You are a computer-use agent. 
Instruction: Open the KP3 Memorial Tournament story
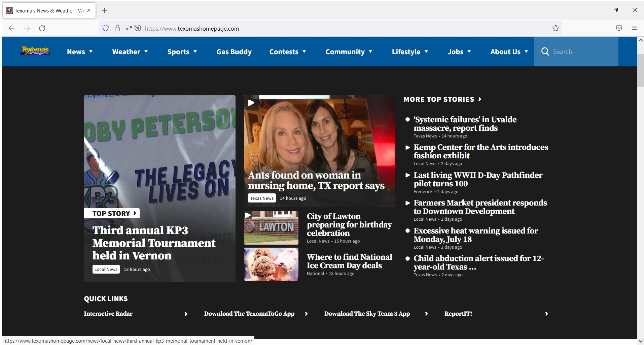(x=154, y=243)
